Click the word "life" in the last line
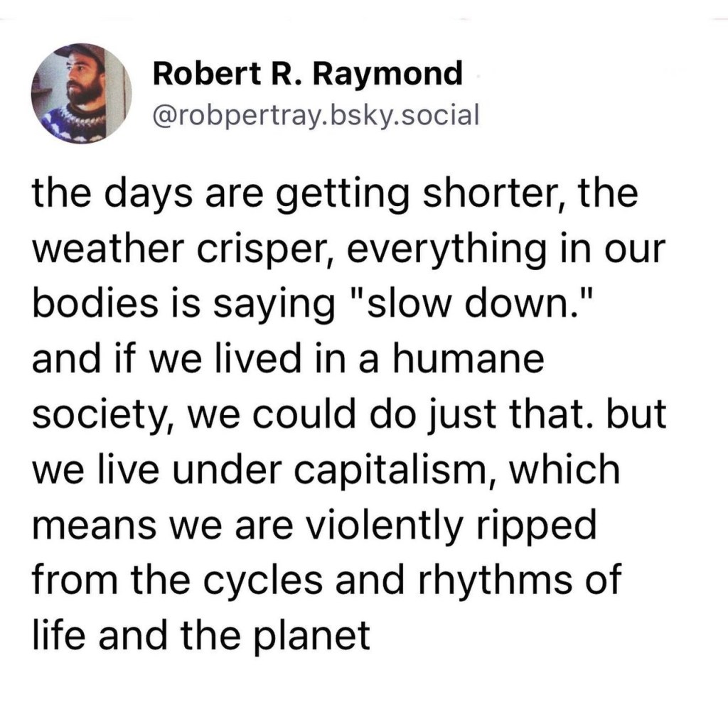This screenshot has height=702, width=728. click(x=55, y=634)
